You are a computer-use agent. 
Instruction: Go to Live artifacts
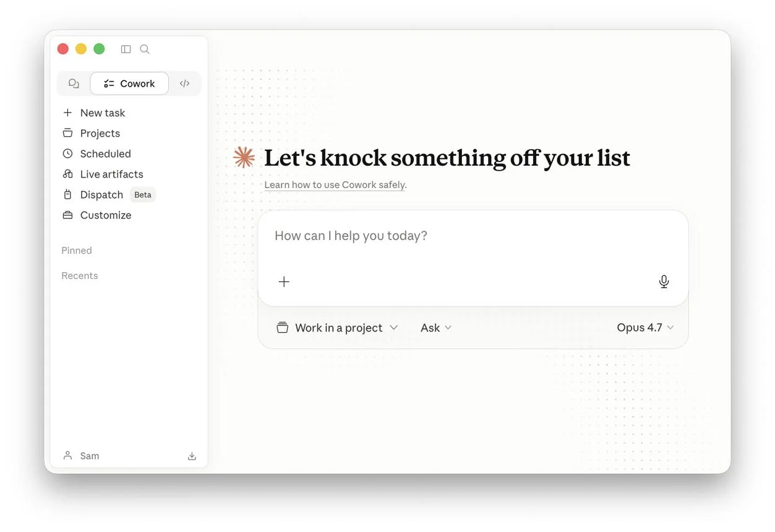click(x=103, y=174)
